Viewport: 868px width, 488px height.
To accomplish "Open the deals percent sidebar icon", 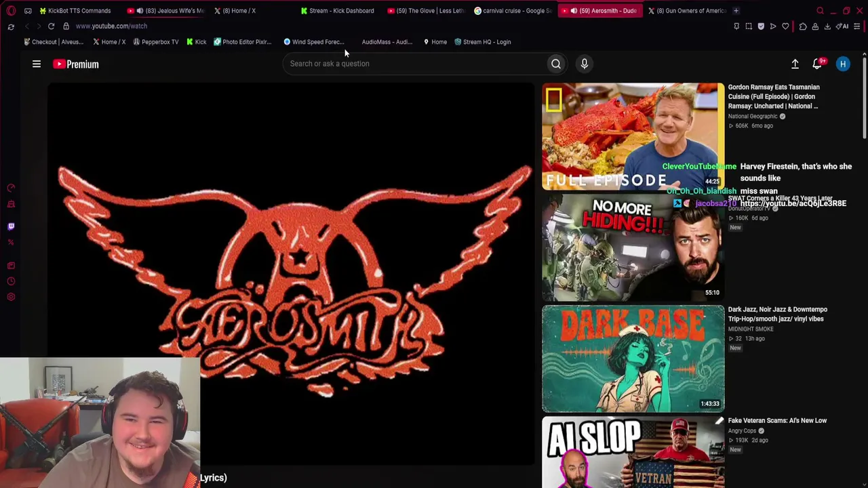I will (11, 242).
